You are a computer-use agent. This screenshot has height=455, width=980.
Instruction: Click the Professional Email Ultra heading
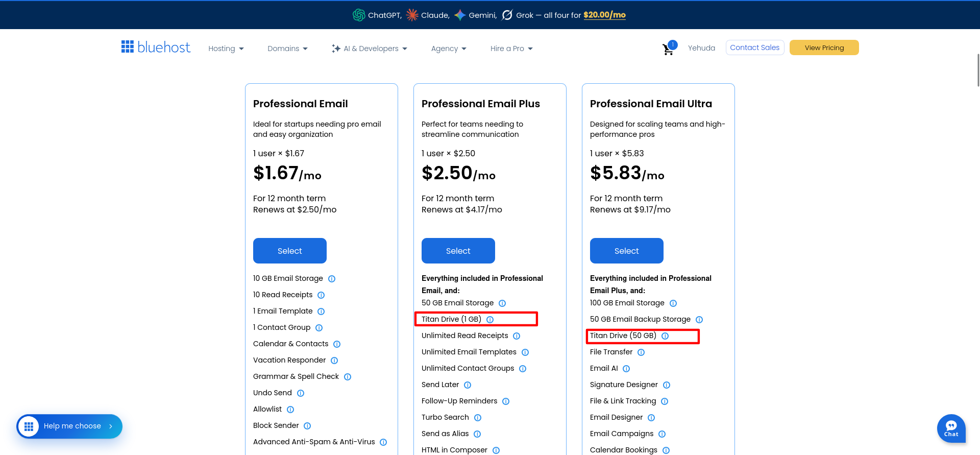tap(651, 104)
